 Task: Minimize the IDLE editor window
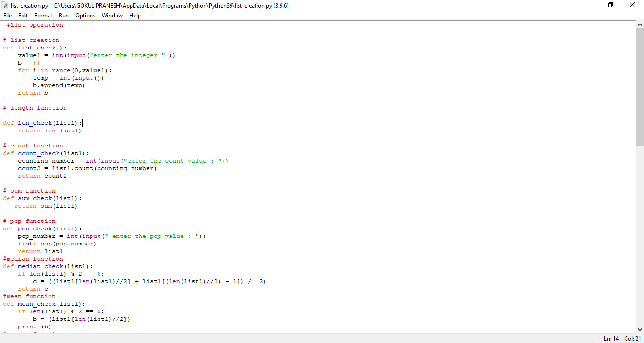[x=589, y=5]
